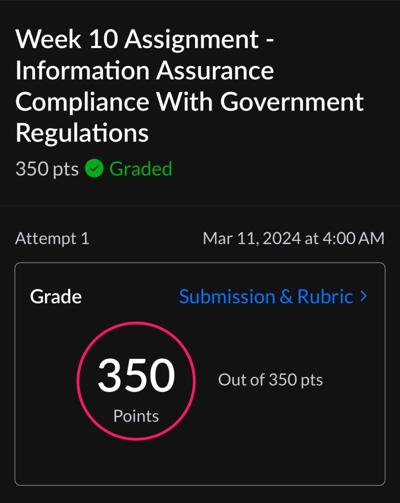Click the green Graded checkmark icon
This screenshot has width=400, height=503.
tap(94, 168)
